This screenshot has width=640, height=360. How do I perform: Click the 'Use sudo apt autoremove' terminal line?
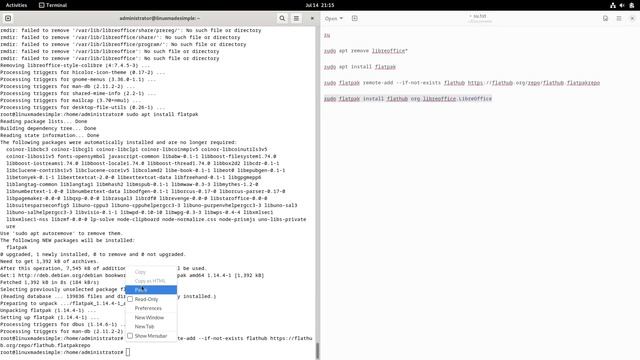pos(61,233)
